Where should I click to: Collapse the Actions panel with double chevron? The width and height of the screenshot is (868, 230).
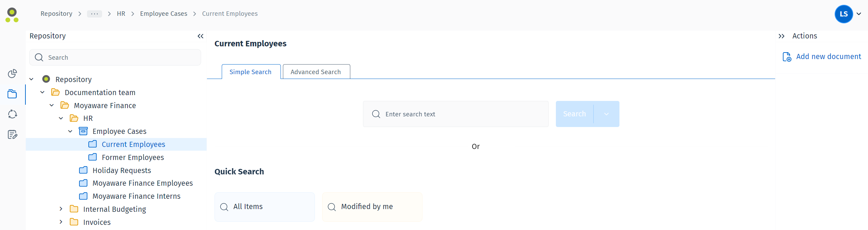(x=781, y=36)
